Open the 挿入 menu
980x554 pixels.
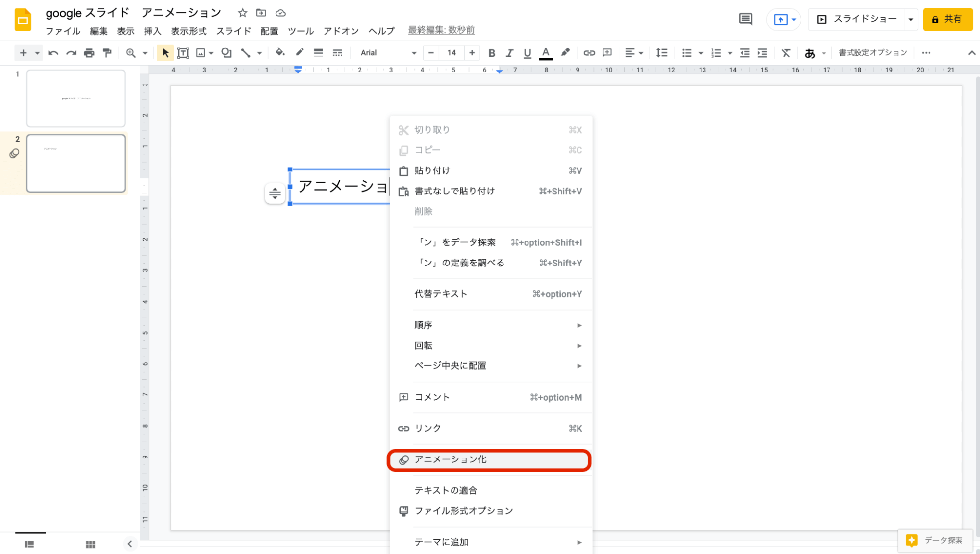(x=152, y=31)
